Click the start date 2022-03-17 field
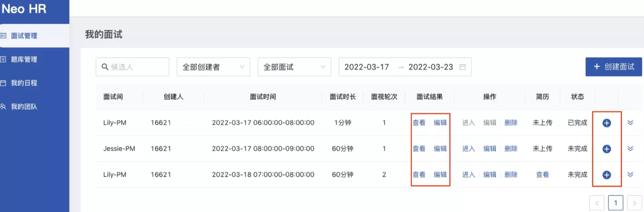The height and width of the screenshot is (212, 644). (367, 67)
